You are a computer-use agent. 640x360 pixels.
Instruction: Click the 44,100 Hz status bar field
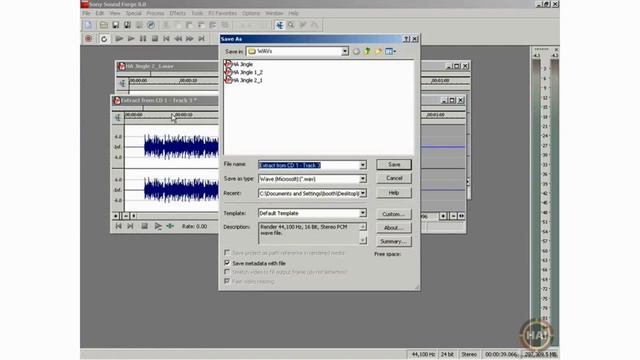423,354
